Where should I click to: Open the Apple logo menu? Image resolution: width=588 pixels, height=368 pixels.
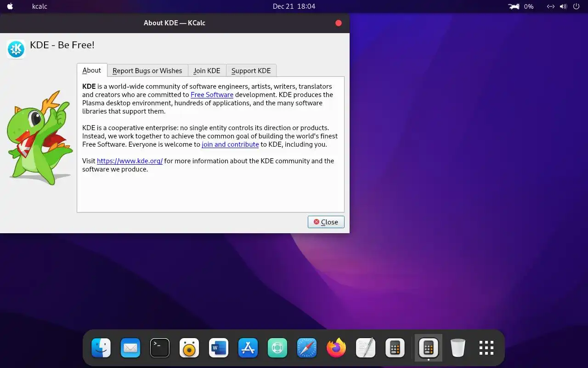click(x=10, y=6)
